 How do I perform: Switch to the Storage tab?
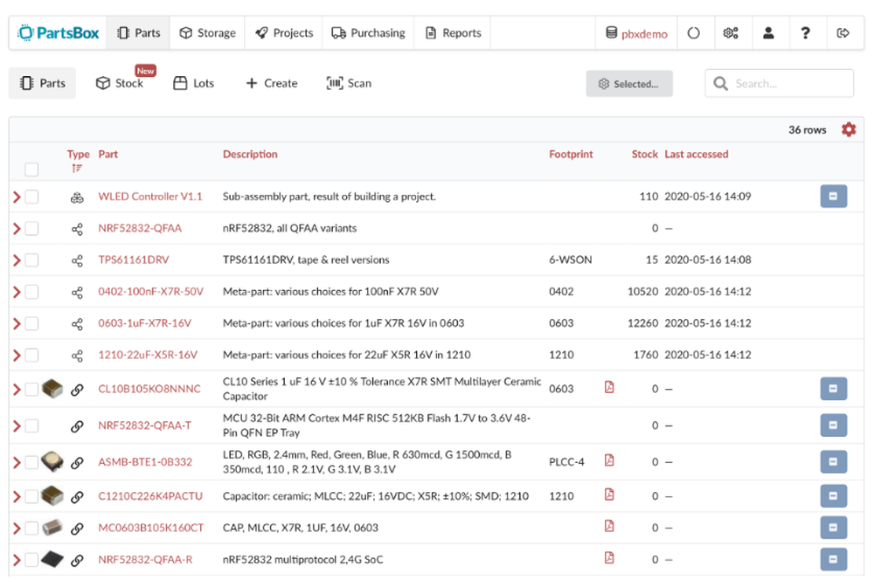207,32
